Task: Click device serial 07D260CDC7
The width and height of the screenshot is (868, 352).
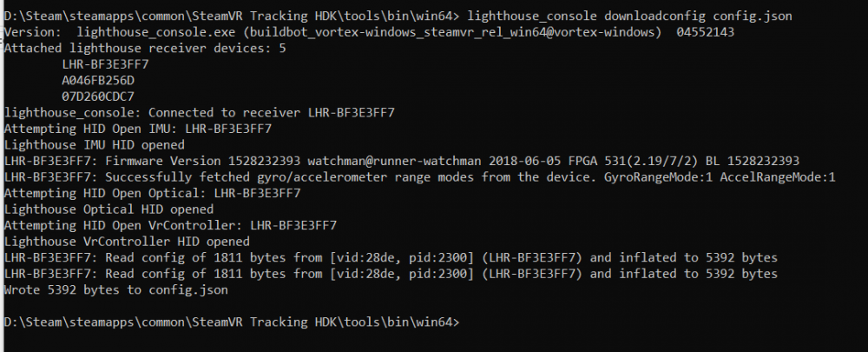Action: [98, 96]
